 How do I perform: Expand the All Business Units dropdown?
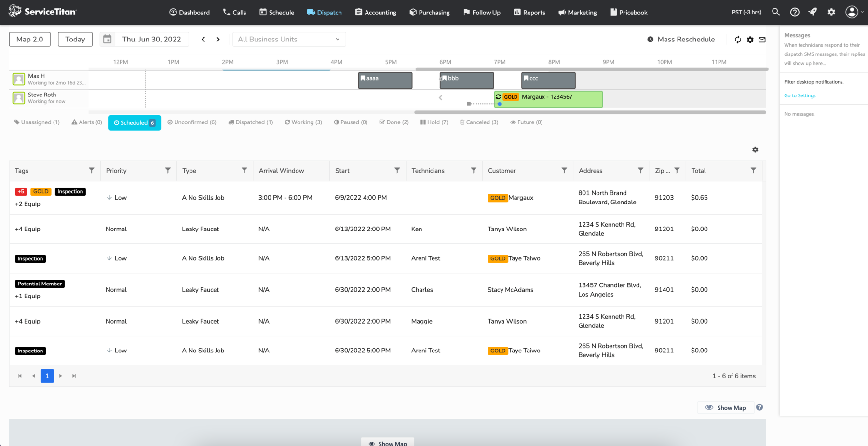[289, 39]
